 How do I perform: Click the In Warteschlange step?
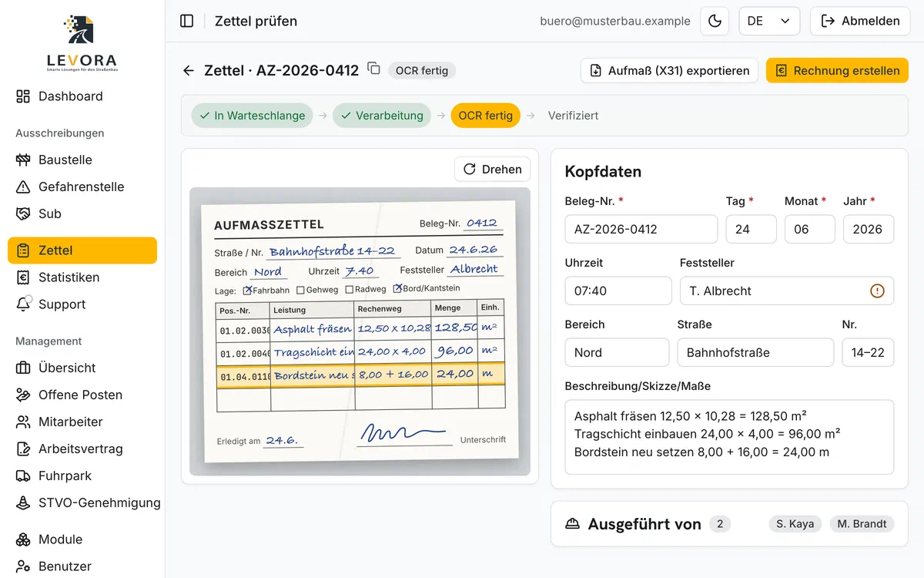tap(252, 116)
